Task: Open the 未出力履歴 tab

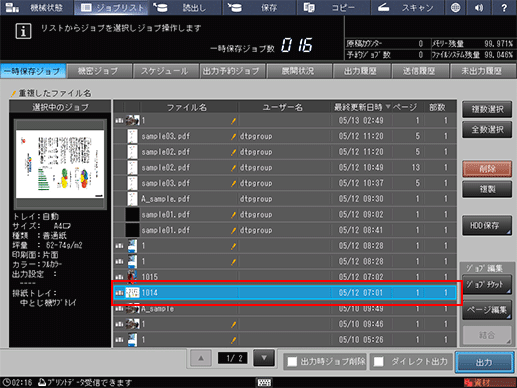Action: coord(482,71)
